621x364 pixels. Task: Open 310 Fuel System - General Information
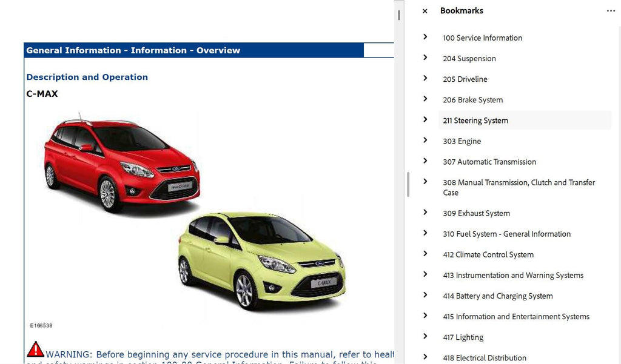[506, 234]
